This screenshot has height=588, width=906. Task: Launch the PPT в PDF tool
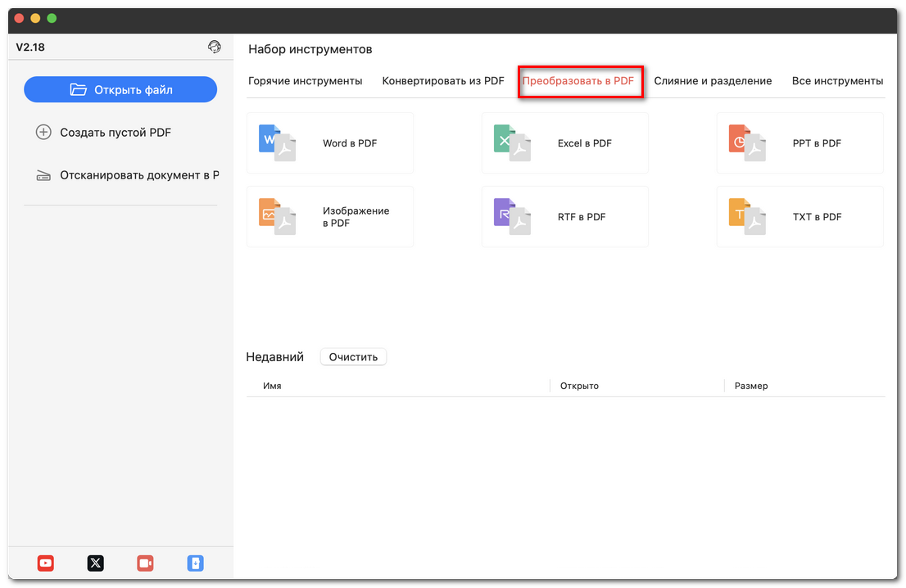coord(799,142)
